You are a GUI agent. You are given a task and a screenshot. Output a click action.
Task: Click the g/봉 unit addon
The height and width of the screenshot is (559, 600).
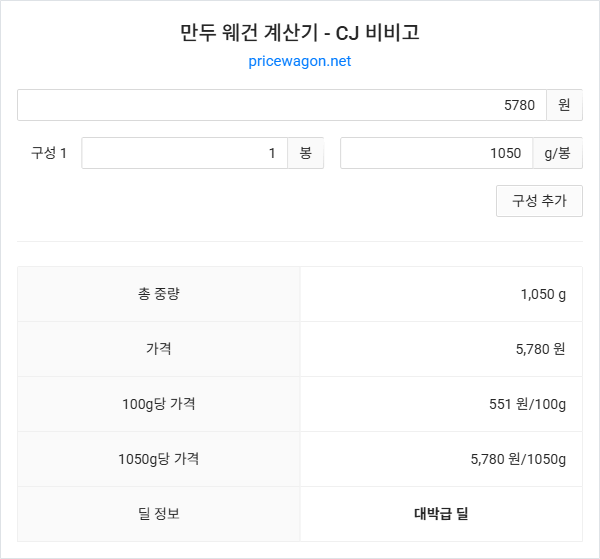[x=557, y=153]
